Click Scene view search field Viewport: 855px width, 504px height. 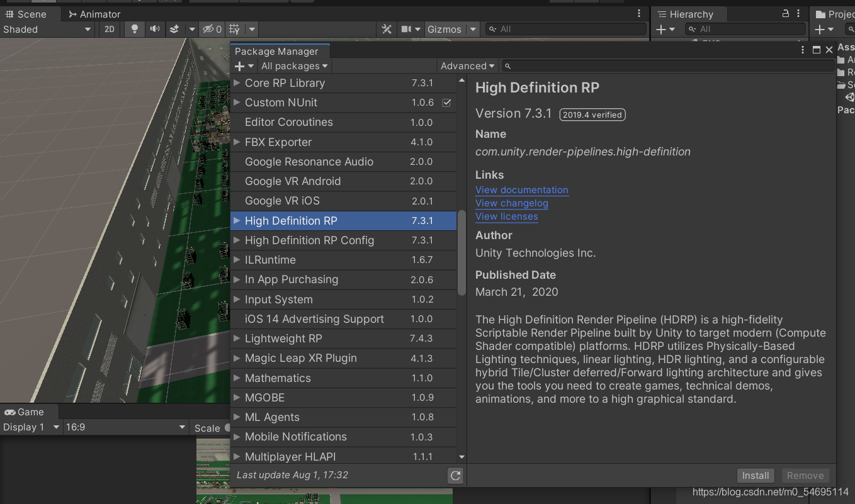tap(565, 29)
